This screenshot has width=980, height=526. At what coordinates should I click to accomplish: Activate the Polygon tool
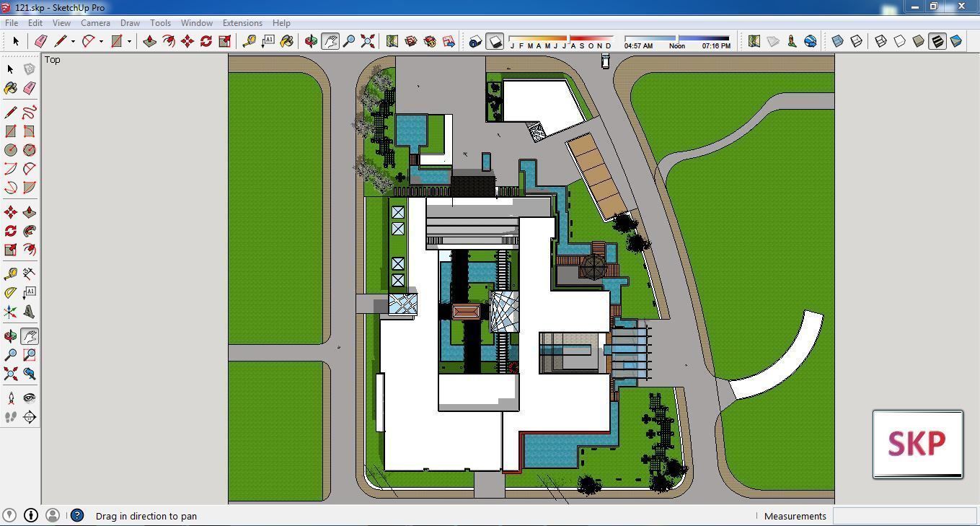pyautogui.click(x=30, y=150)
